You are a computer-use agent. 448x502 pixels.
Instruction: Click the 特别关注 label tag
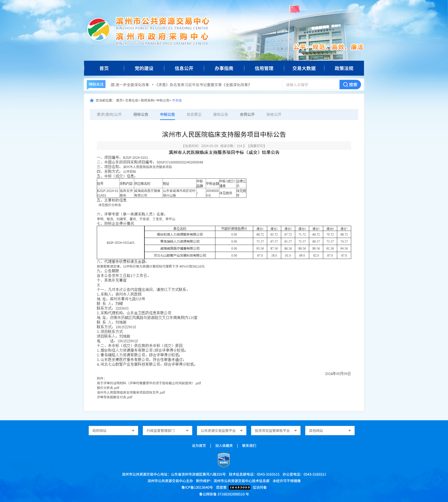96,84
